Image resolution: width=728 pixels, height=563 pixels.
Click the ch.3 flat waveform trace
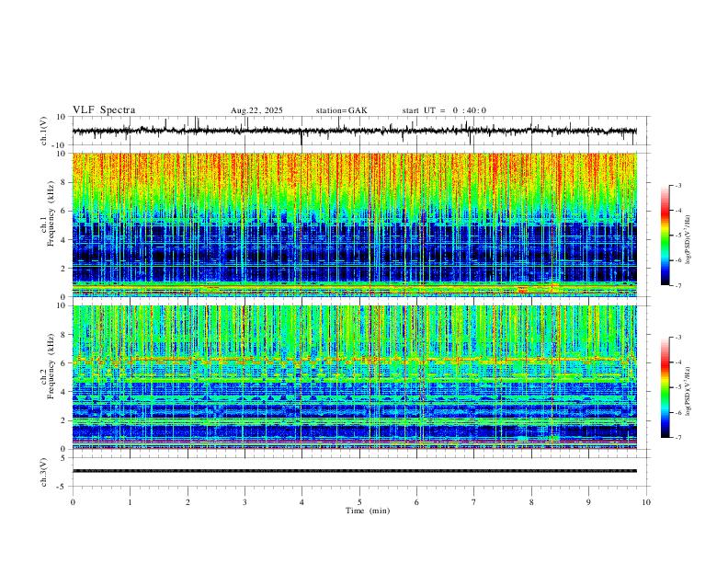click(x=355, y=471)
